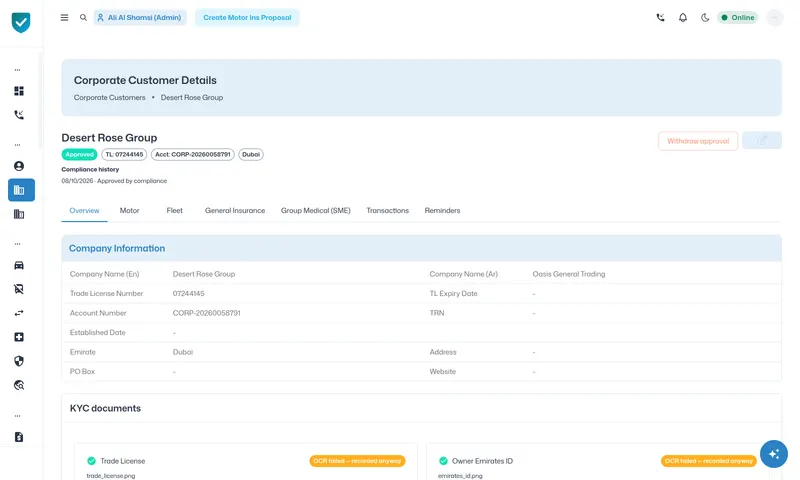Click Owner Emirates ID OCR failed badge

coord(709,461)
